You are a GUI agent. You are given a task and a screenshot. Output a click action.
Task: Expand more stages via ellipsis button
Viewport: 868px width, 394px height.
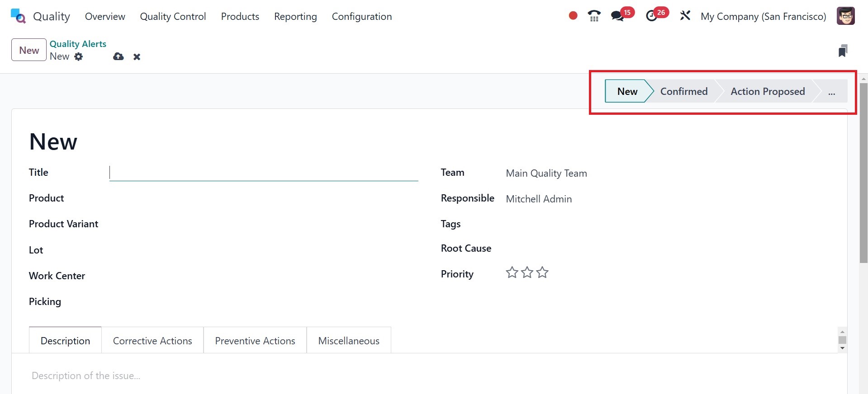(831, 92)
